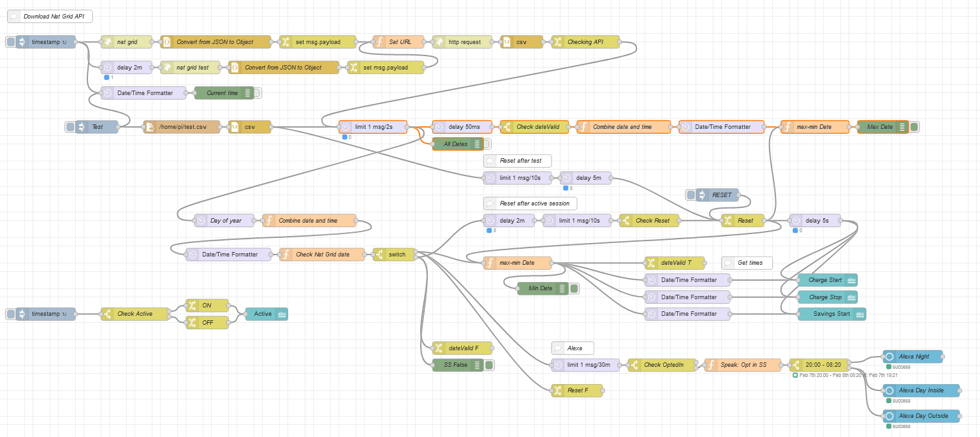The image size is (980, 437).
Task: Click the dateValid F change icon
Action: [x=439, y=348]
